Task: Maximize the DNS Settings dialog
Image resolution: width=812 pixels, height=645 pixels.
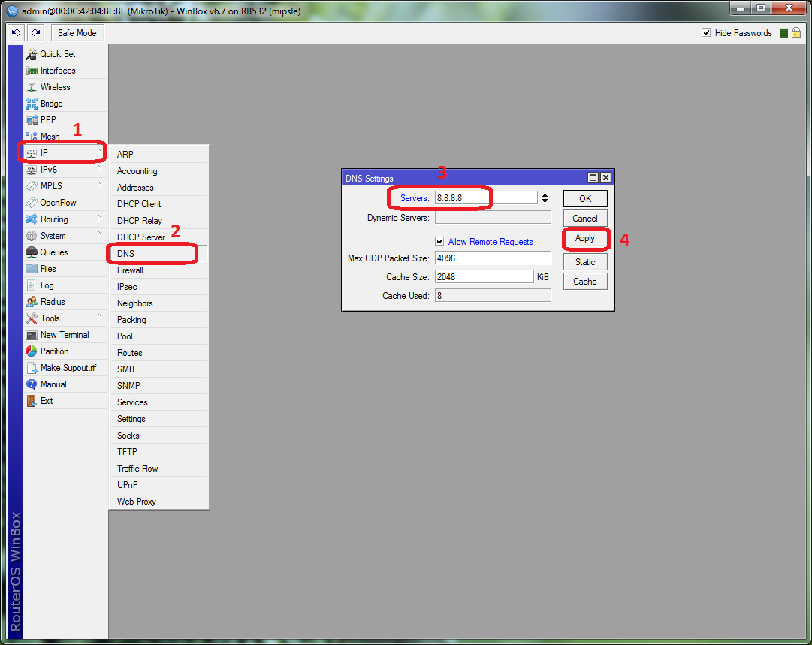Action: 593,177
